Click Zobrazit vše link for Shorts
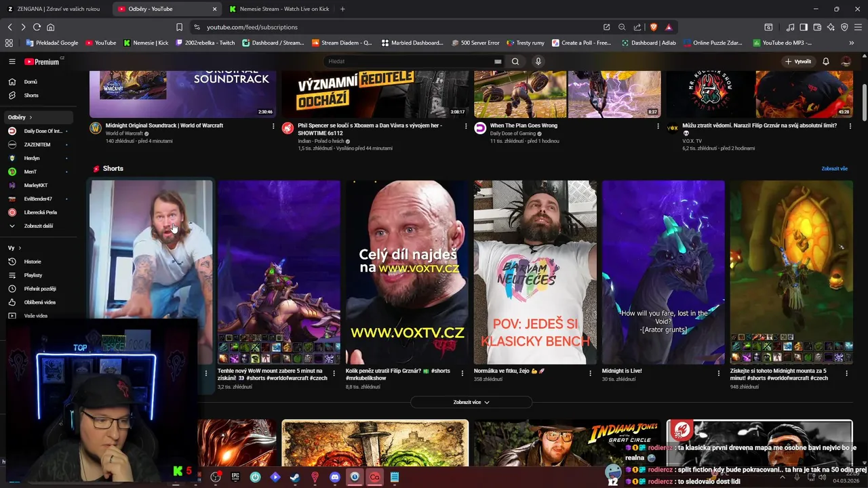This screenshot has width=868, height=488. pos(834,169)
